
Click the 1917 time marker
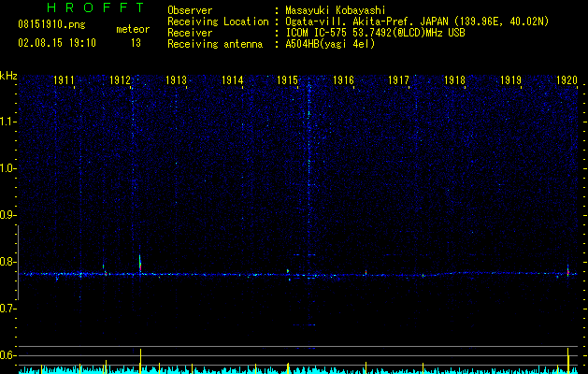(x=398, y=80)
